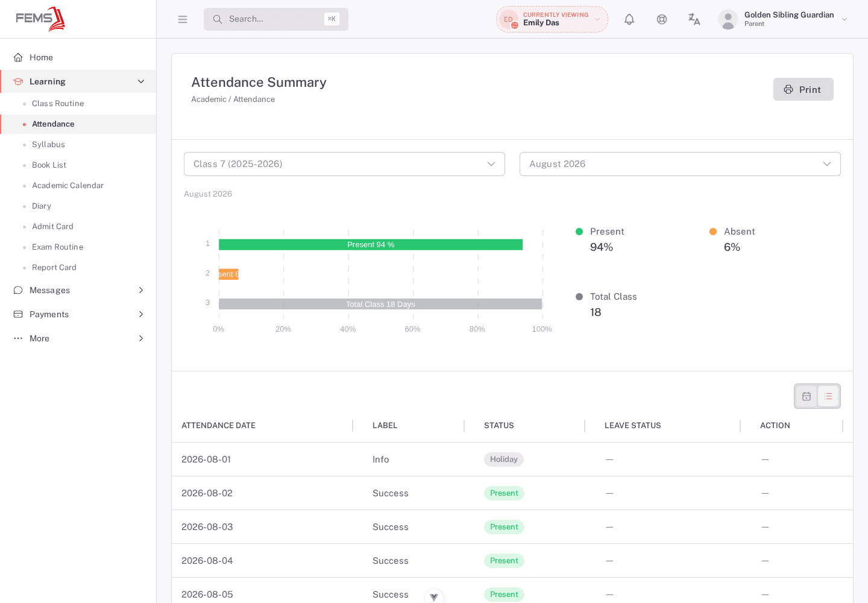Go to Syllabus in sidebar
Viewport: 868px width, 603px height.
48,145
